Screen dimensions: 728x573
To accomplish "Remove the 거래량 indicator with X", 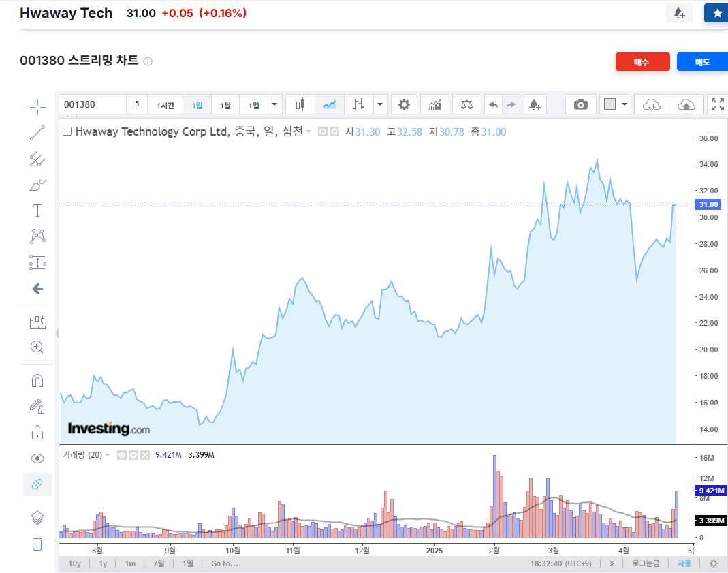I will (x=145, y=455).
